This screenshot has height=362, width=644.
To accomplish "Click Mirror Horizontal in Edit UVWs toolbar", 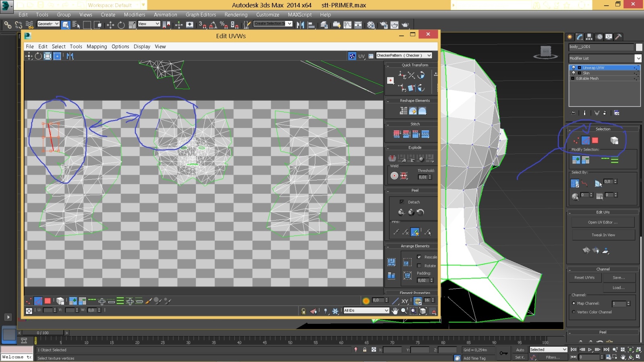I will point(70,56).
